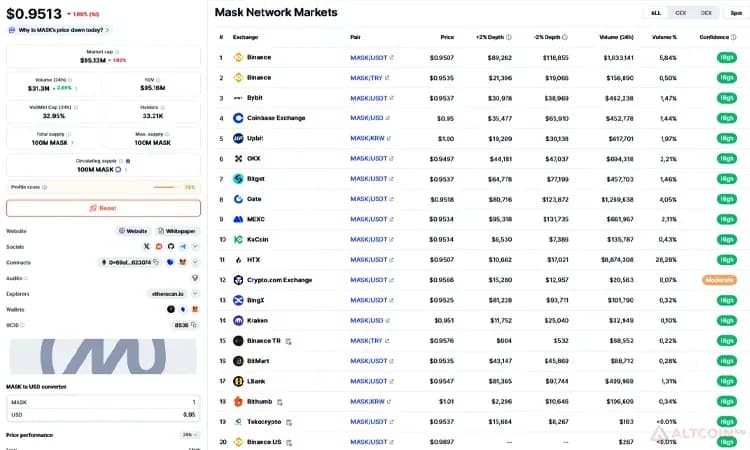Click the Gate exchange logo

click(238, 199)
